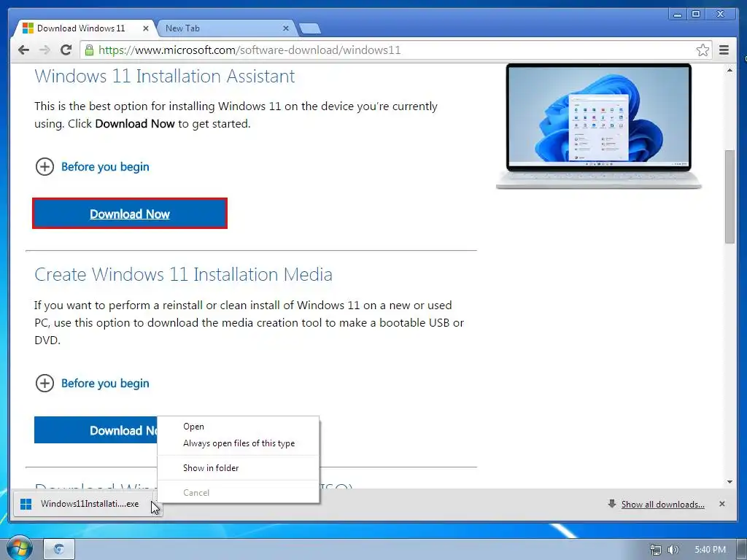Close the downloads bar with the X
This screenshot has height=560, width=747.
[x=722, y=504]
